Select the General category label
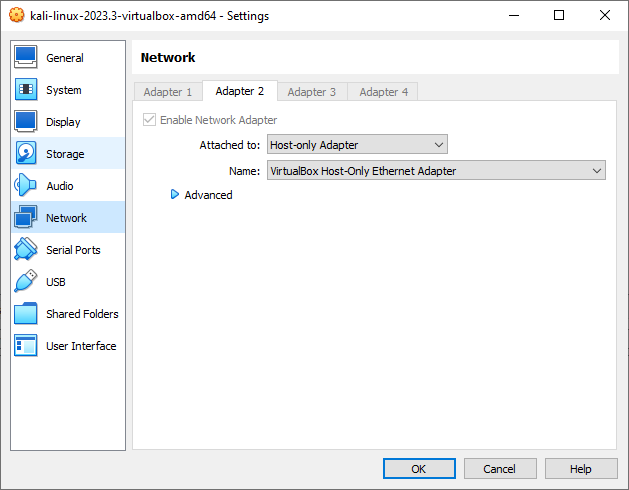This screenshot has height=490, width=629. pyautogui.click(x=65, y=58)
